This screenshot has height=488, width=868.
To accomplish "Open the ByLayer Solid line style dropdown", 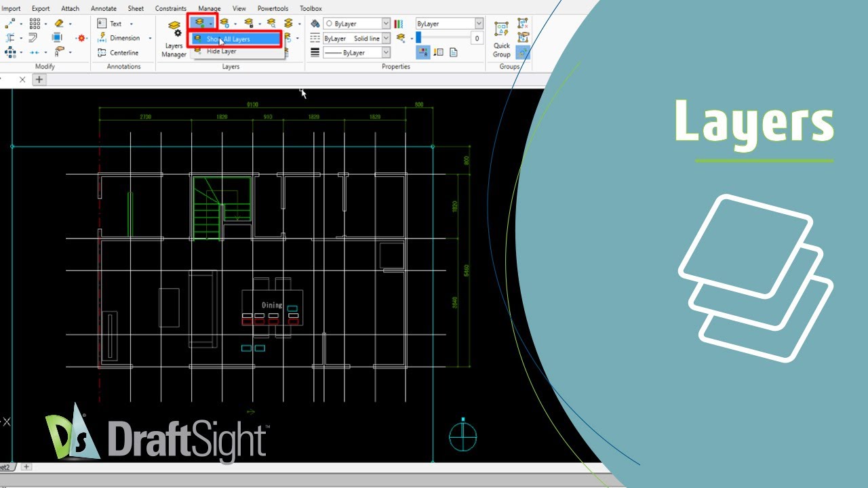I will point(357,39).
